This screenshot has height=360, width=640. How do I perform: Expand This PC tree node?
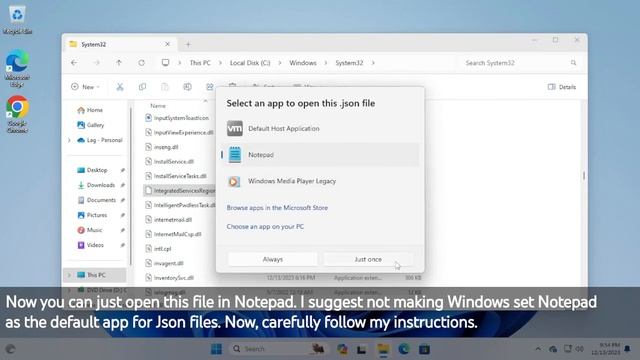pyautogui.click(x=69, y=275)
